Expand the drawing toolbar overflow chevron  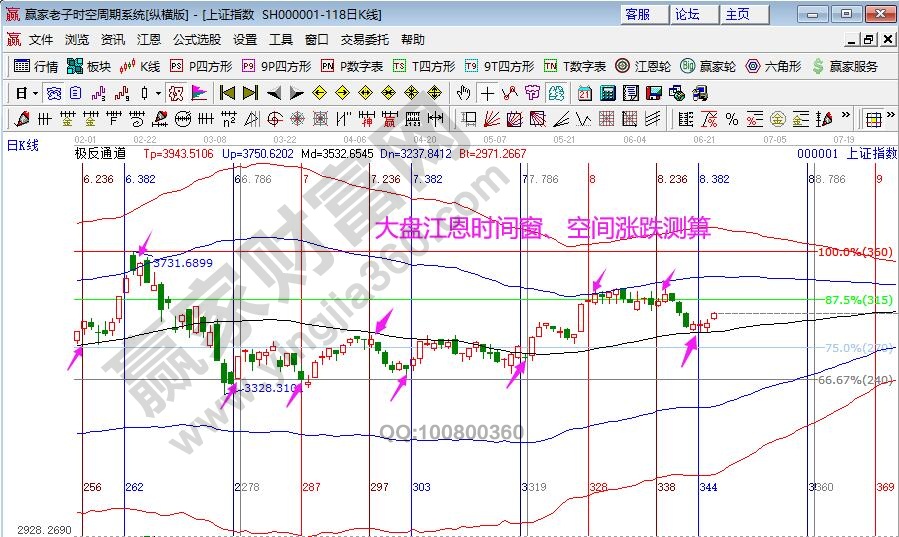(848, 119)
